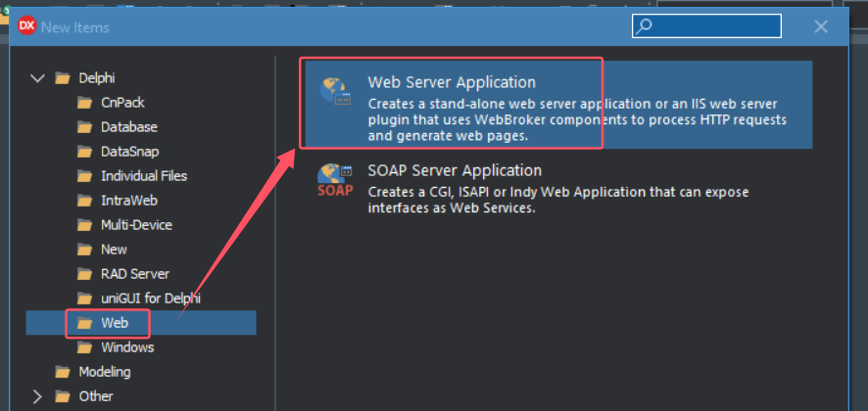This screenshot has width=868, height=411.
Task: Choose the IntraWeb category label
Action: coord(129,201)
